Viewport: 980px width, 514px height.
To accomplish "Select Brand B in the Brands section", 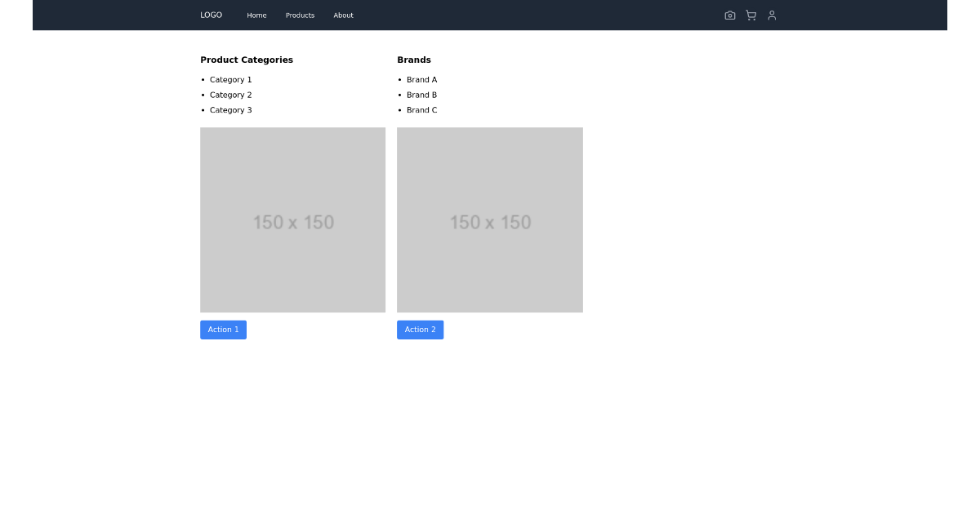I will [x=422, y=95].
